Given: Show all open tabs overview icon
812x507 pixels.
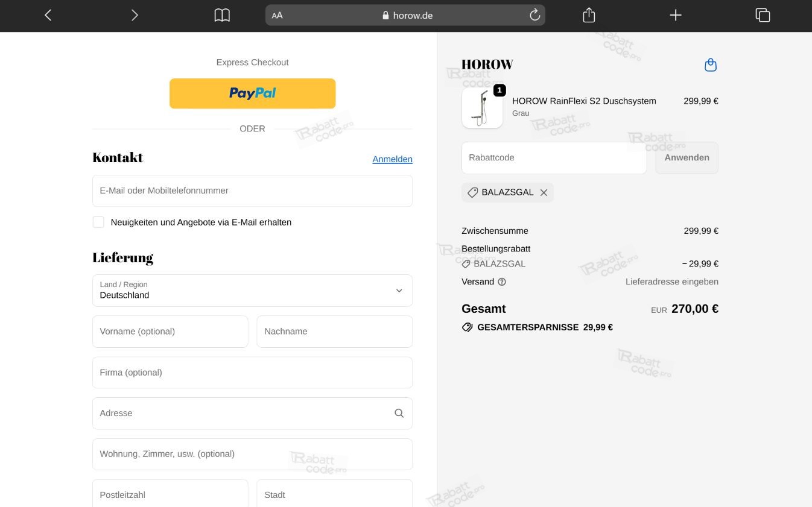Looking at the screenshot, I should click(763, 15).
